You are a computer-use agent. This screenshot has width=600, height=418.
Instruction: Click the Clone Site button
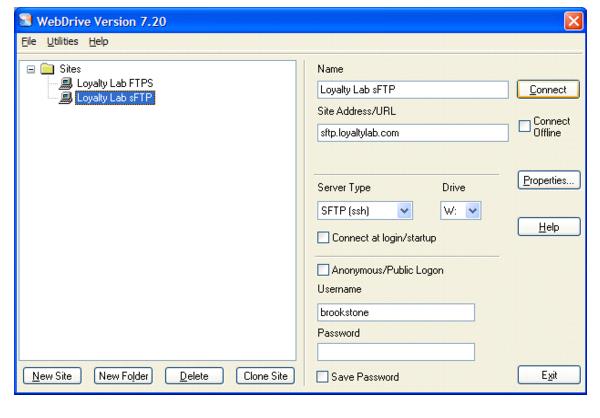(265, 376)
